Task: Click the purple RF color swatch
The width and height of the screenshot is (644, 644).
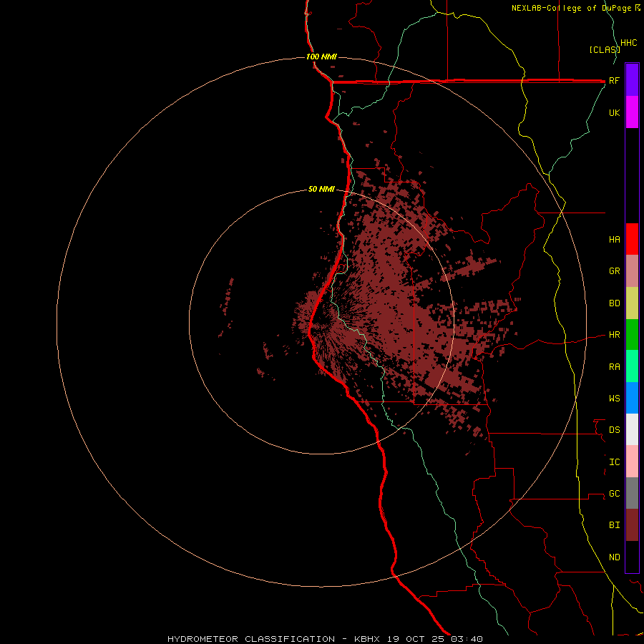Action: (x=632, y=80)
